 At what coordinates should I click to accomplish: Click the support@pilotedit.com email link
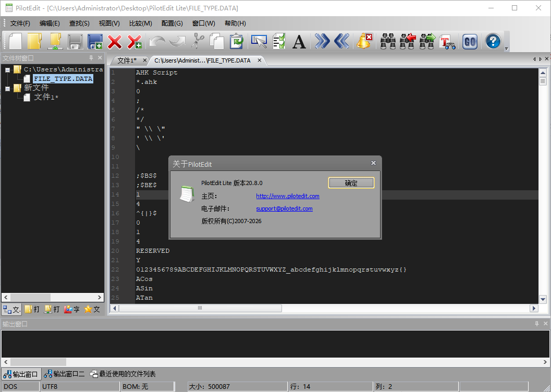coord(284,209)
